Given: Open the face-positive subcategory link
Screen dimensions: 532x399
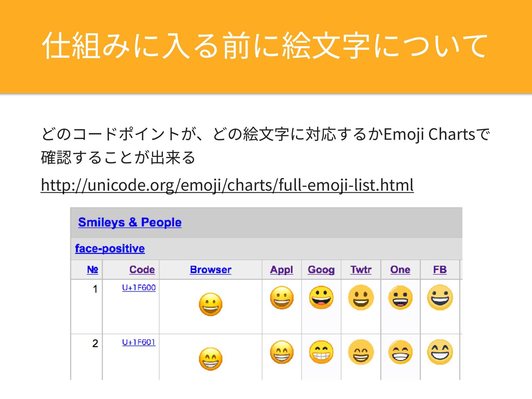Looking at the screenshot, I should pyautogui.click(x=110, y=248).
